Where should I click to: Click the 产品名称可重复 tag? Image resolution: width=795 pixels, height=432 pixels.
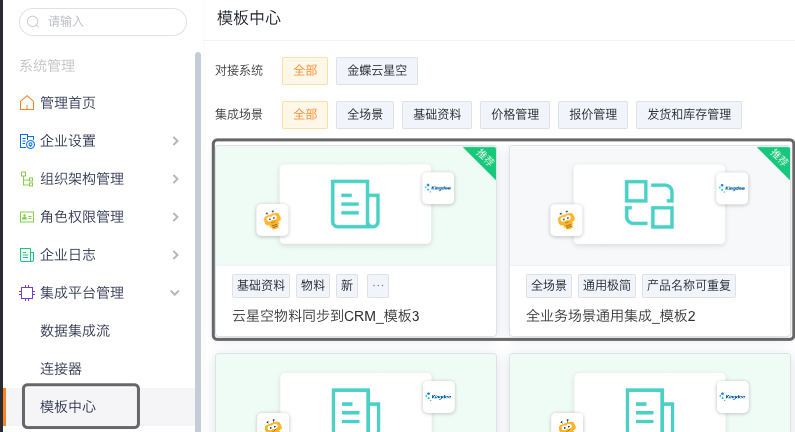[689, 286]
